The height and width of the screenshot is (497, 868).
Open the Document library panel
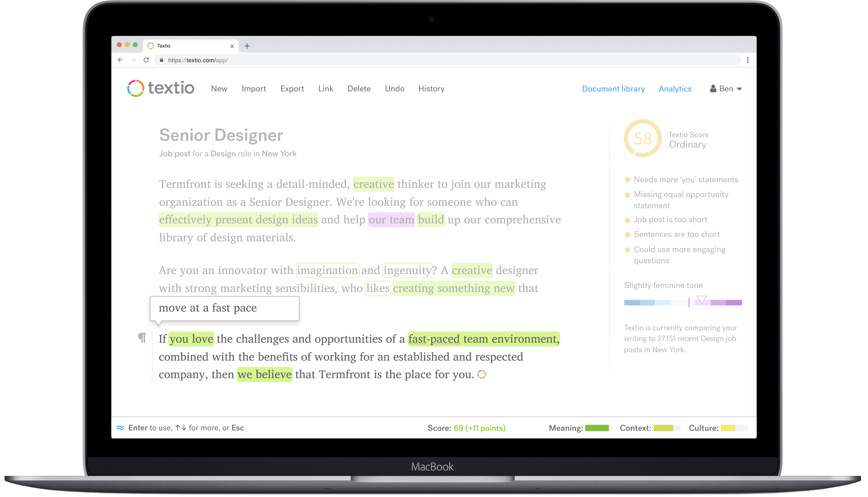coord(614,88)
